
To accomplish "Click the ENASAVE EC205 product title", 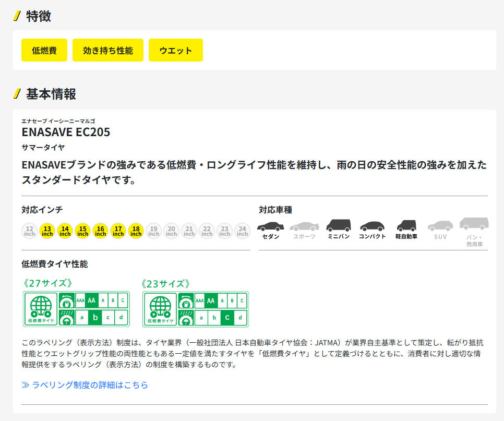I will tap(66, 132).
